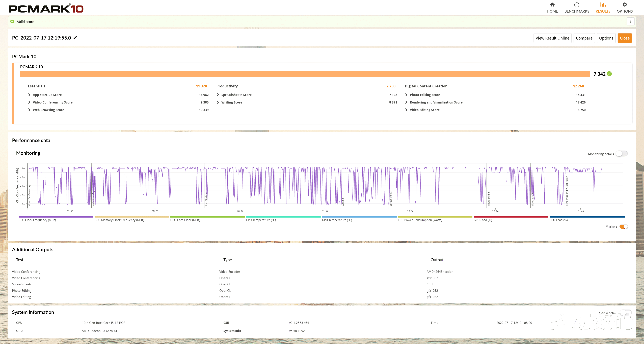Click the GPU Load red legend swatch
Screen dimensions: 644x344
click(511, 217)
